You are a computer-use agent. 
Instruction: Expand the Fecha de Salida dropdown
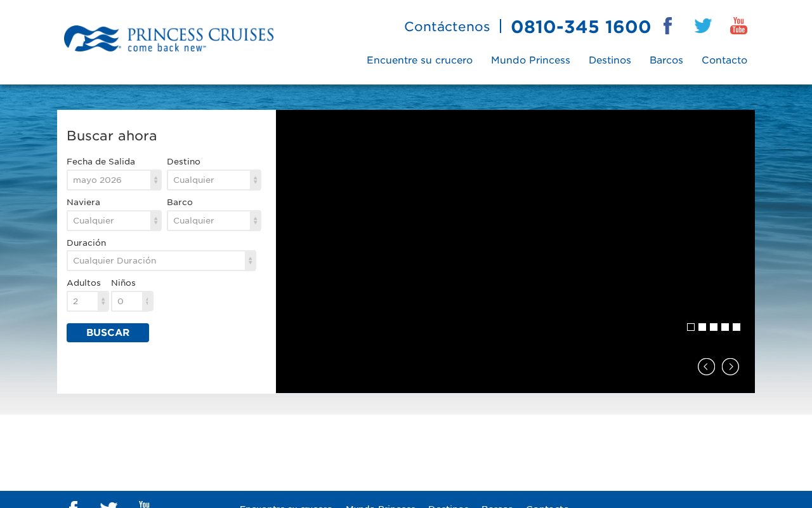tap(114, 180)
